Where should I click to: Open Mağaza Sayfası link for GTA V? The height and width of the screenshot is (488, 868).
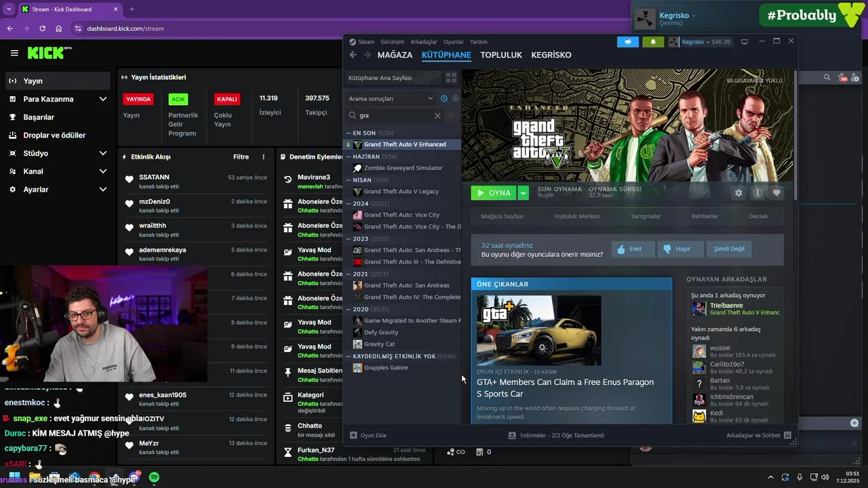[x=502, y=216]
